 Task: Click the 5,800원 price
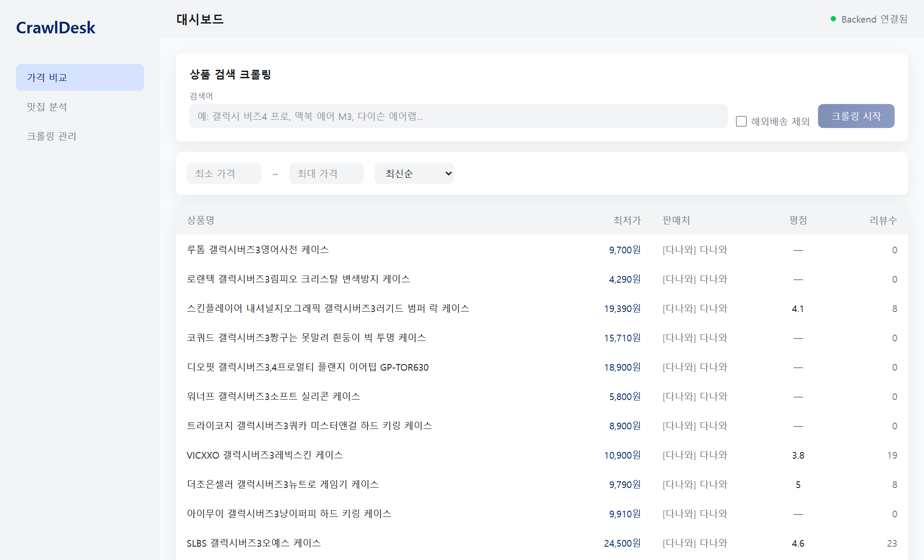pyautogui.click(x=625, y=396)
